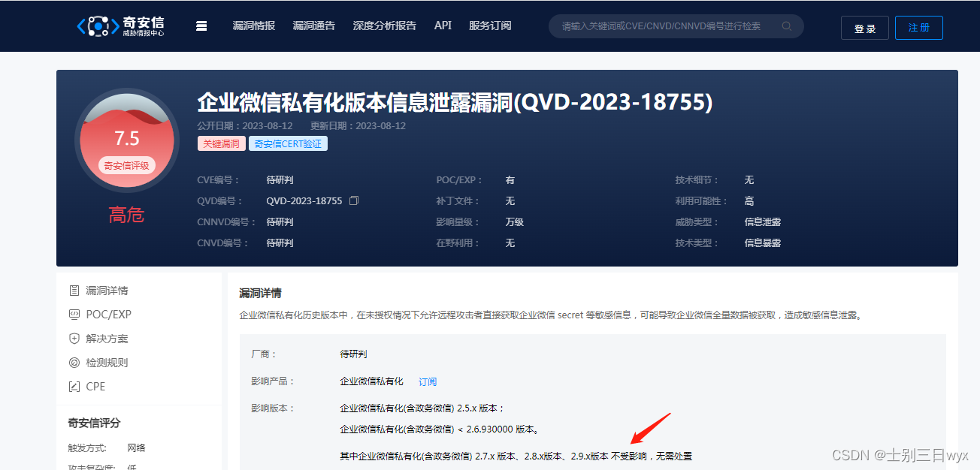The image size is (980, 470).
Task: Click the 影响量级 value 万级
Action: coord(515,222)
